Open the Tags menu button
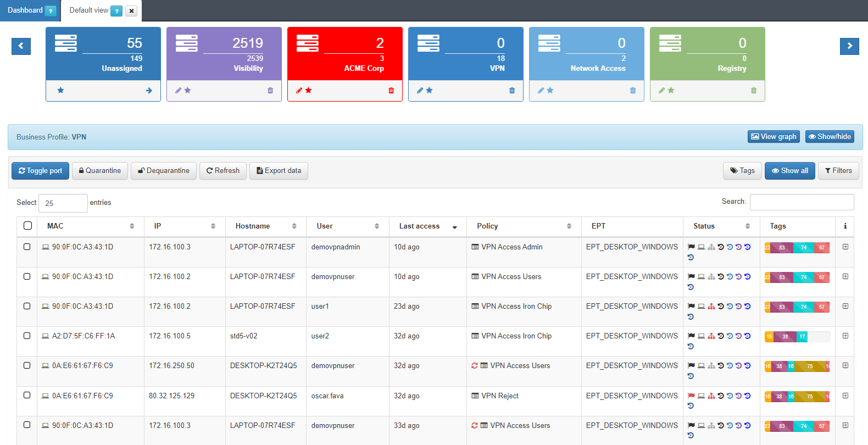868x445 pixels. pos(742,171)
